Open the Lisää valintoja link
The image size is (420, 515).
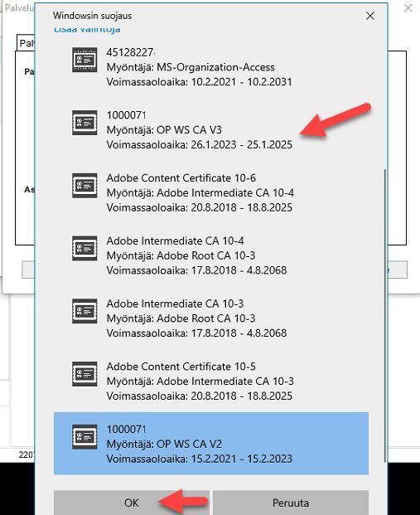point(87,30)
